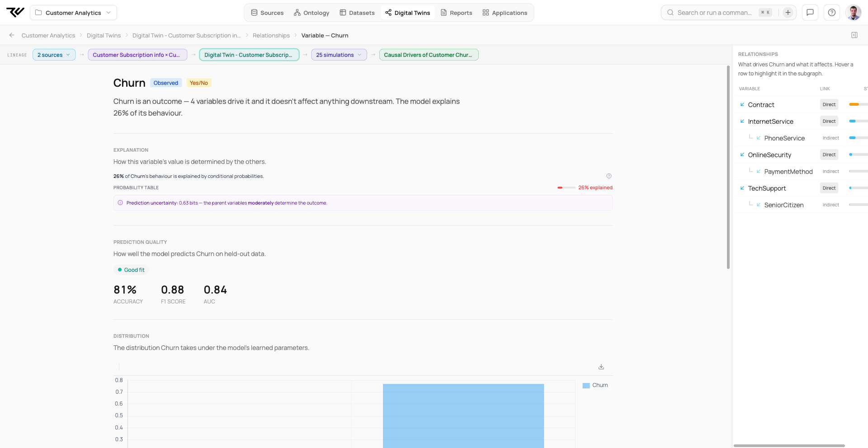The width and height of the screenshot is (868, 448).
Task: Click the 26% explained progress bar
Action: point(566,187)
